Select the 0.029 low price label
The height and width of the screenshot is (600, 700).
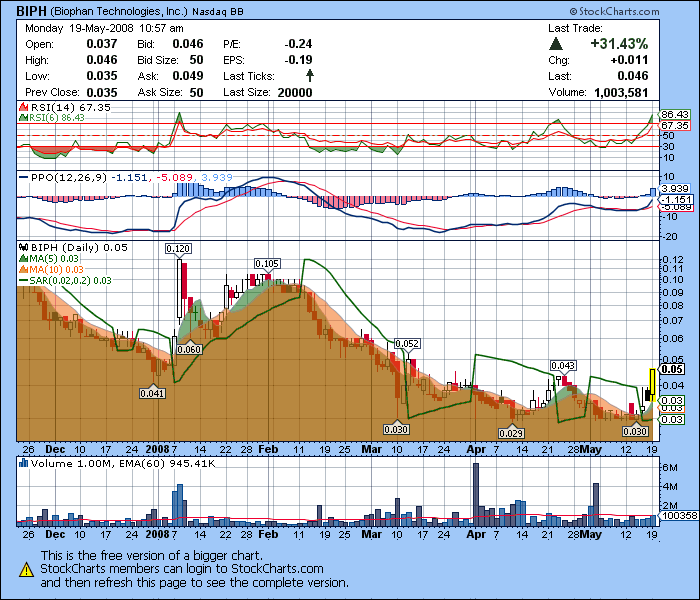[510, 432]
